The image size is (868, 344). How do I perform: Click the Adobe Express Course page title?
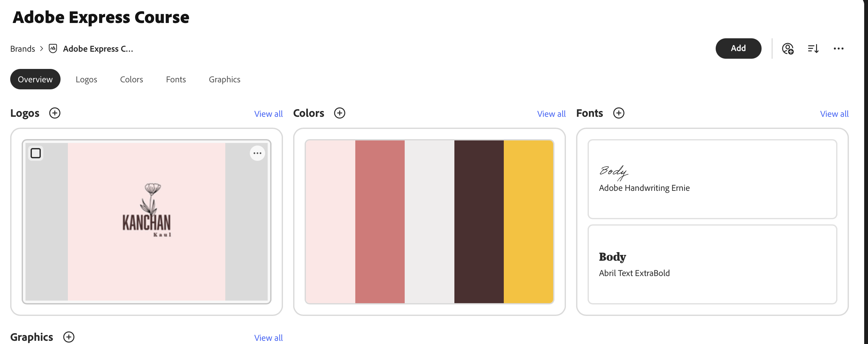(101, 17)
